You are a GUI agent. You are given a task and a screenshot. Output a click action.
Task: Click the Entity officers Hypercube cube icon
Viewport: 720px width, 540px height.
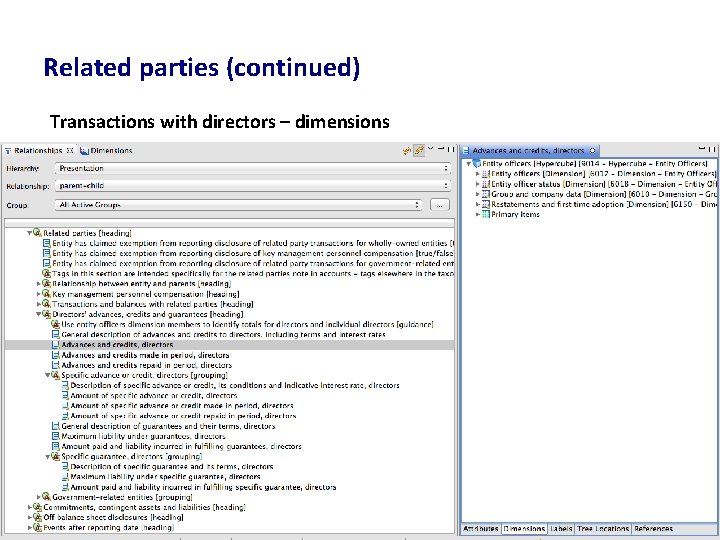[477, 163]
